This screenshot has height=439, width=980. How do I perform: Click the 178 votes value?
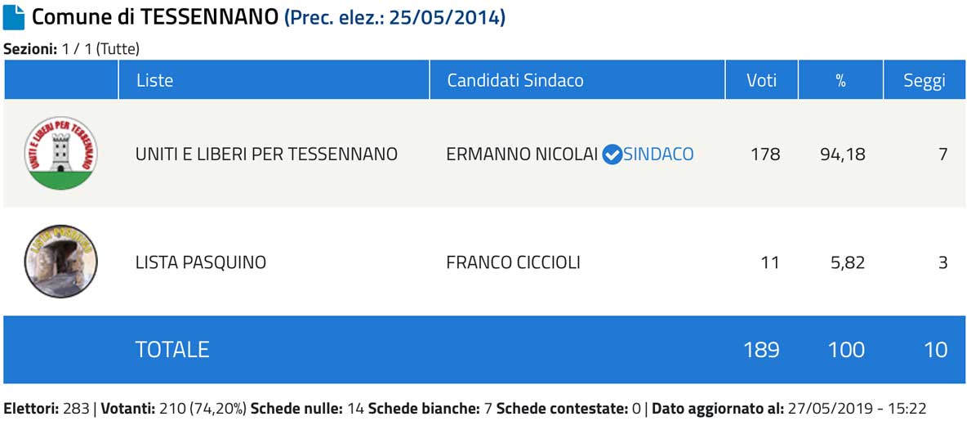point(765,154)
